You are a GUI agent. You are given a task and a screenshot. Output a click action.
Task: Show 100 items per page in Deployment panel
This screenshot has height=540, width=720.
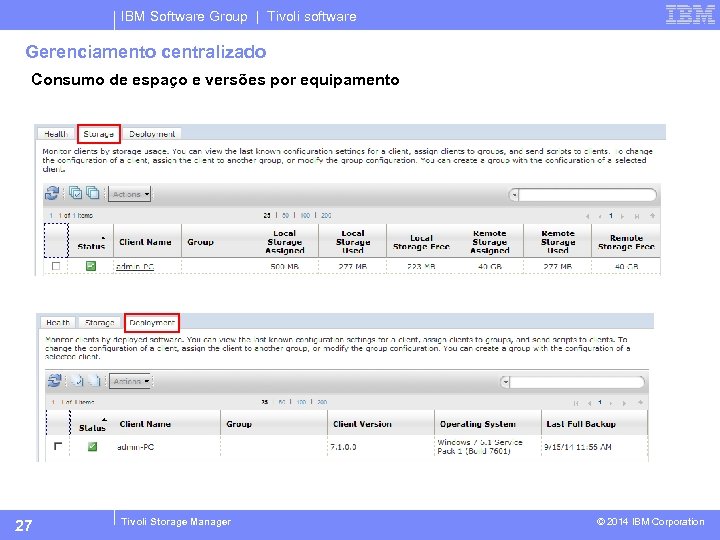click(301, 402)
